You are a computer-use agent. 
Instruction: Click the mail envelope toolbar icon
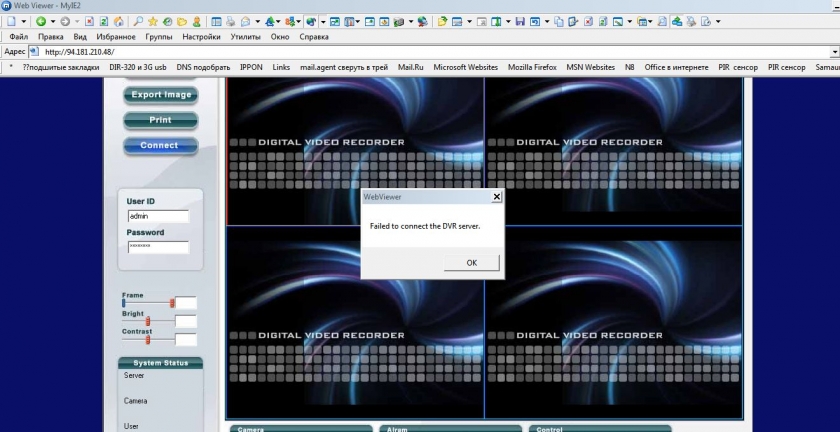[245, 21]
